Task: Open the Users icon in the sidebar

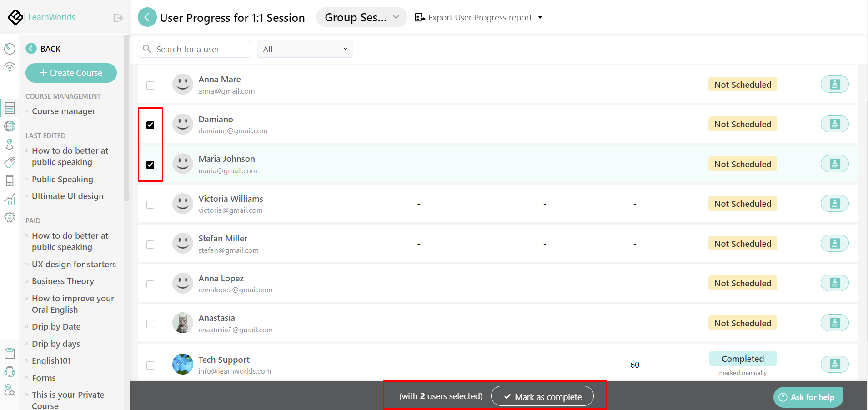Action: tap(10, 144)
